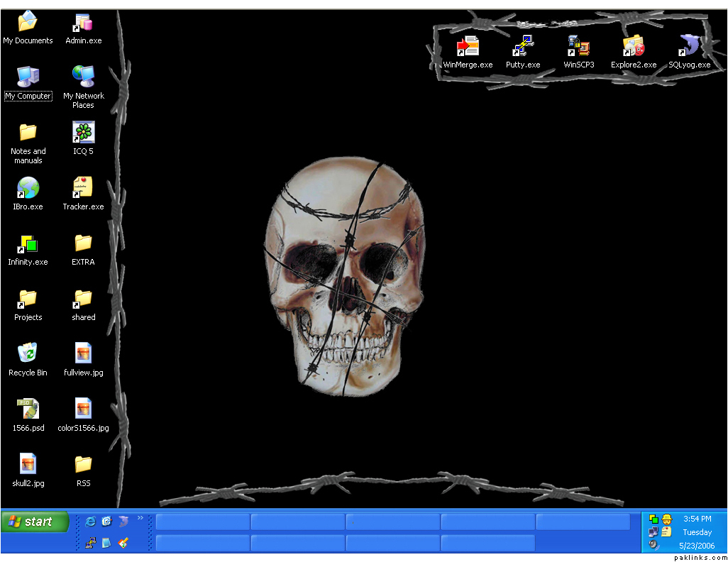728x562 pixels.
Task: Select the IBro.exe globe shortcut
Action: tap(28, 188)
